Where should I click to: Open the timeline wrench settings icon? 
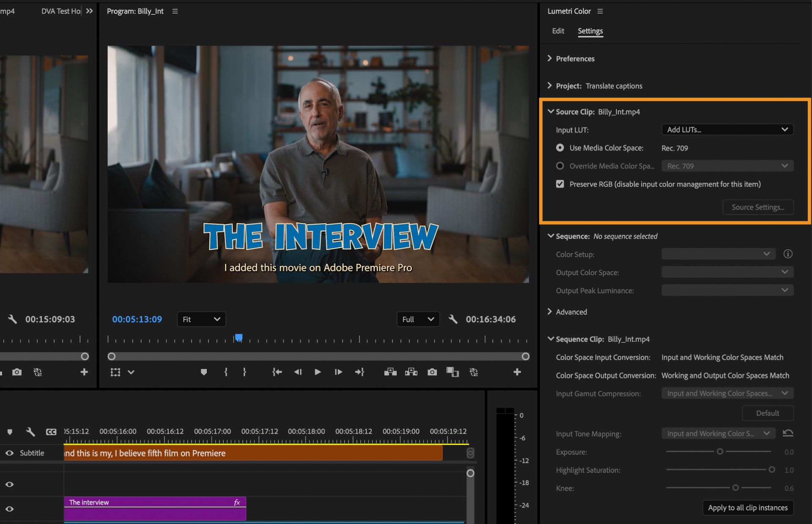point(30,432)
